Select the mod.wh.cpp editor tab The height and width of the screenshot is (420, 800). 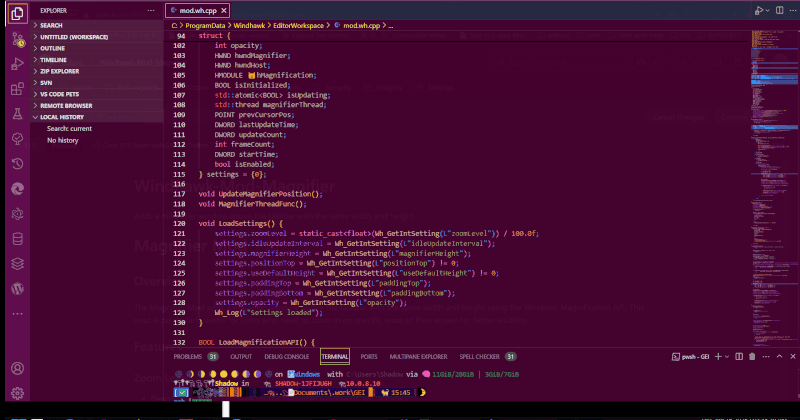click(x=200, y=10)
